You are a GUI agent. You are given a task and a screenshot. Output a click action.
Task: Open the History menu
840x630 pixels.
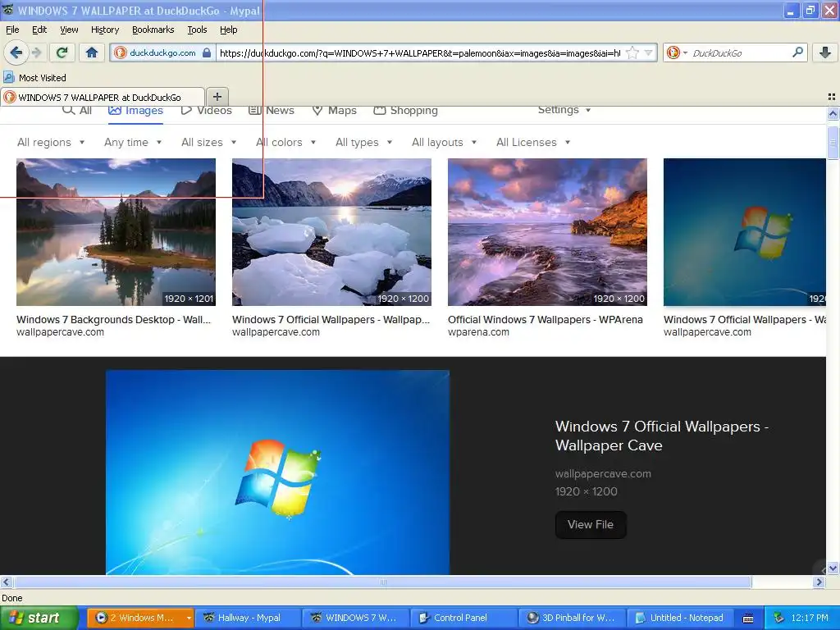(x=104, y=30)
